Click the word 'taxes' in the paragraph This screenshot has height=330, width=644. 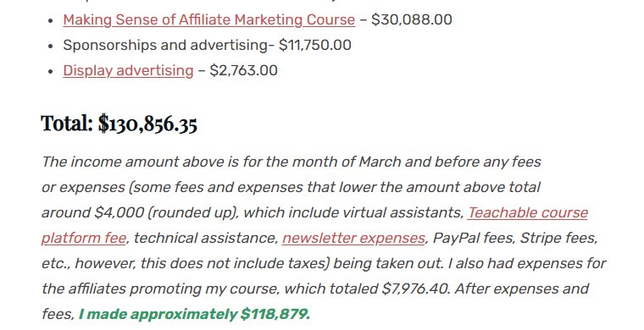pos(308,263)
